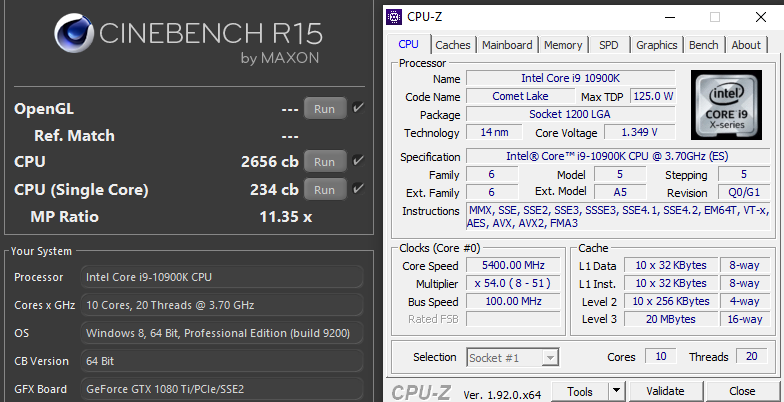Click the Ext. Model value A5
This screenshot has width=784, height=402.
coord(620,192)
